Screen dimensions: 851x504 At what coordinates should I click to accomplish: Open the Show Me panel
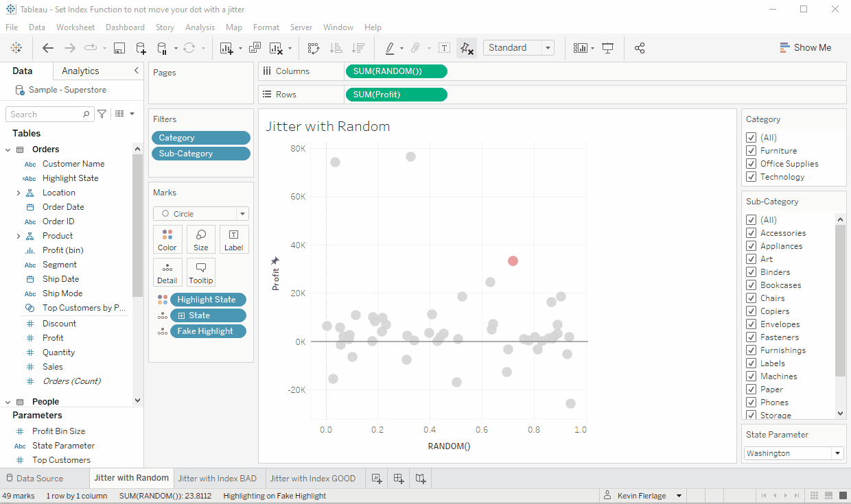(806, 47)
